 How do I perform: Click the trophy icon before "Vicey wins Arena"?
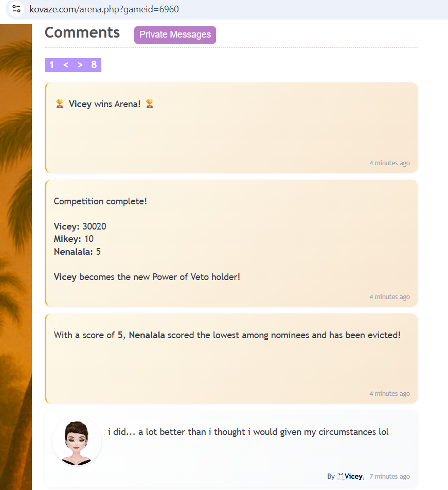click(59, 104)
